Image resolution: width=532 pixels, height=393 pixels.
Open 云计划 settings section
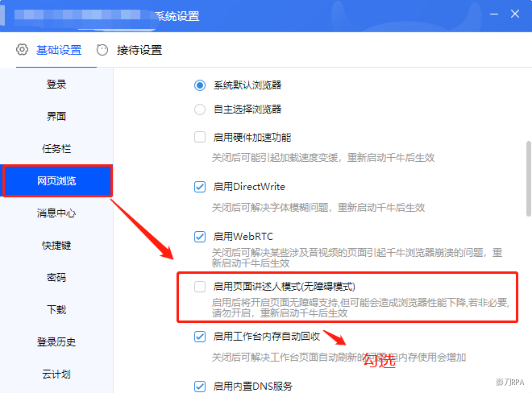coord(56,374)
